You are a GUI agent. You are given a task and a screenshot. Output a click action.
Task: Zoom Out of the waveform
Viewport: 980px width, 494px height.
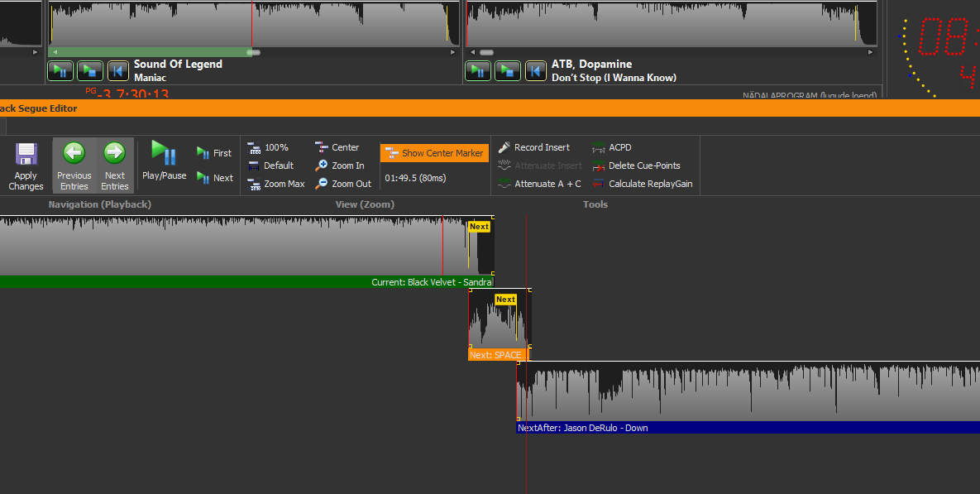tap(343, 184)
